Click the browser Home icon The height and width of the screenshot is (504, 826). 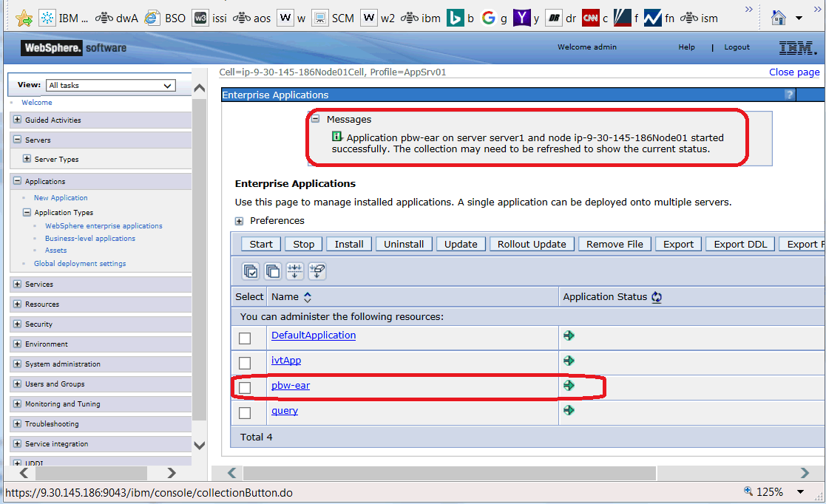point(779,18)
